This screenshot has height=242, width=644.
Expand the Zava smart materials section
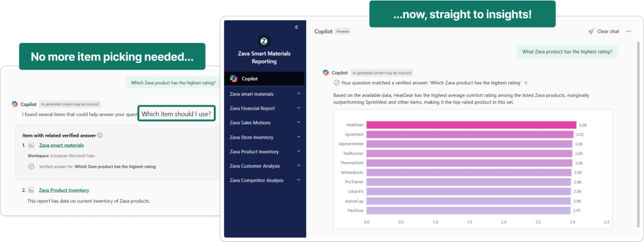pos(299,94)
